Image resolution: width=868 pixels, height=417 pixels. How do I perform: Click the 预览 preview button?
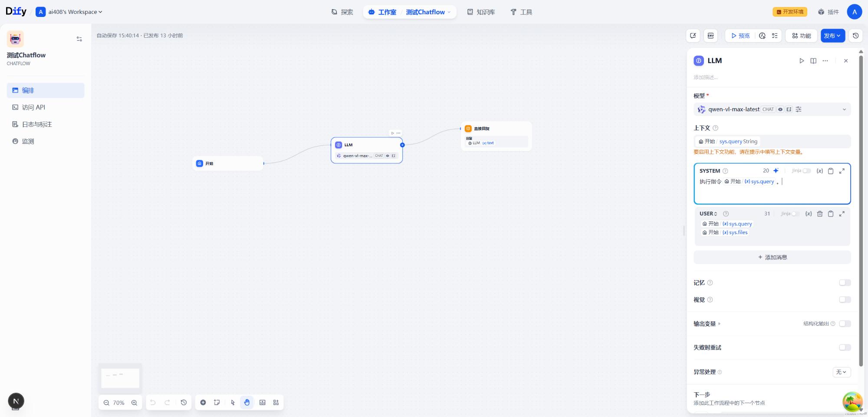(740, 36)
